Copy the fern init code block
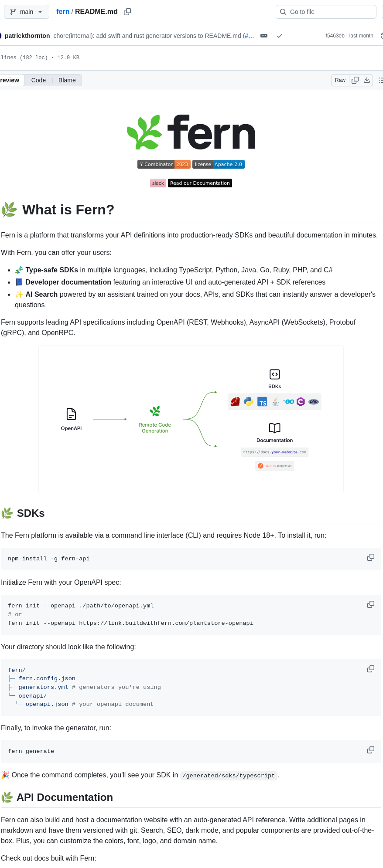This screenshot has height=868, width=383. click(370, 604)
